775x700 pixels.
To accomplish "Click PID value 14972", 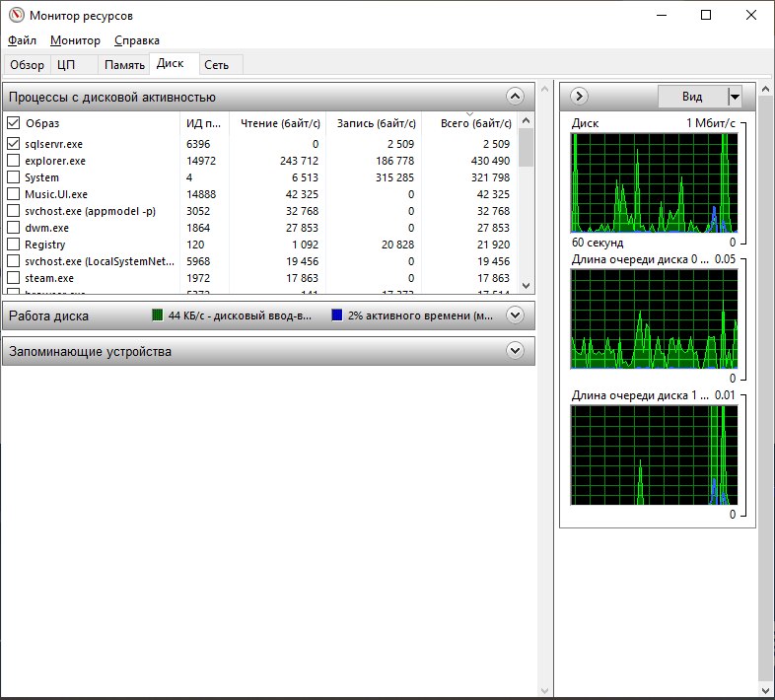I will point(201,161).
